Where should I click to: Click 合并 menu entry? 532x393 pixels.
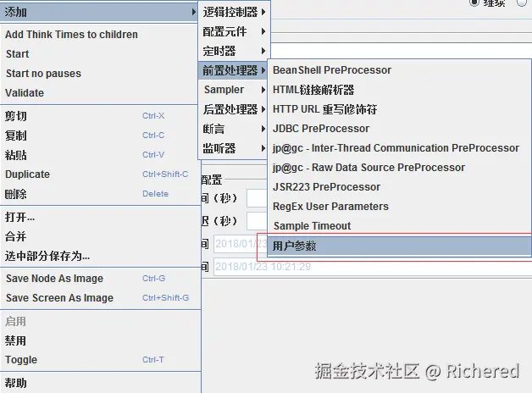coord(100,236)
